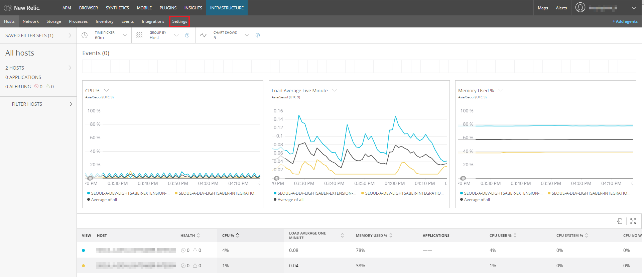Click the blue color dot of first host row

point(84,250)
